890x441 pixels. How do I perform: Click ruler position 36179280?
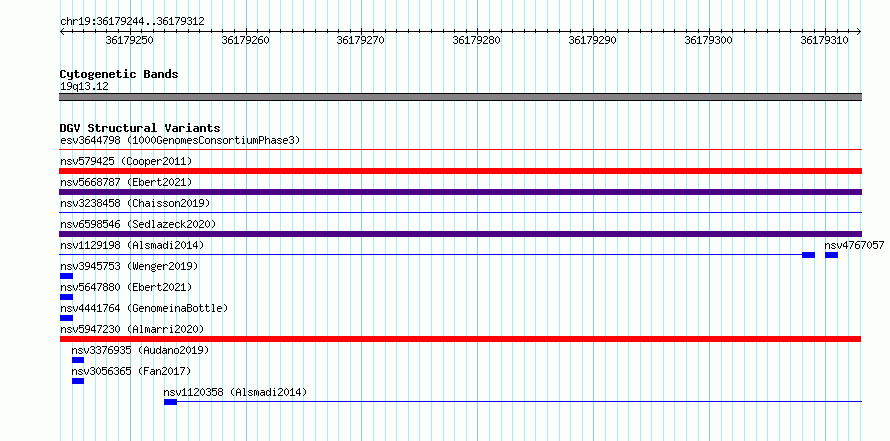pyautogui.click(x=477, y=40)
